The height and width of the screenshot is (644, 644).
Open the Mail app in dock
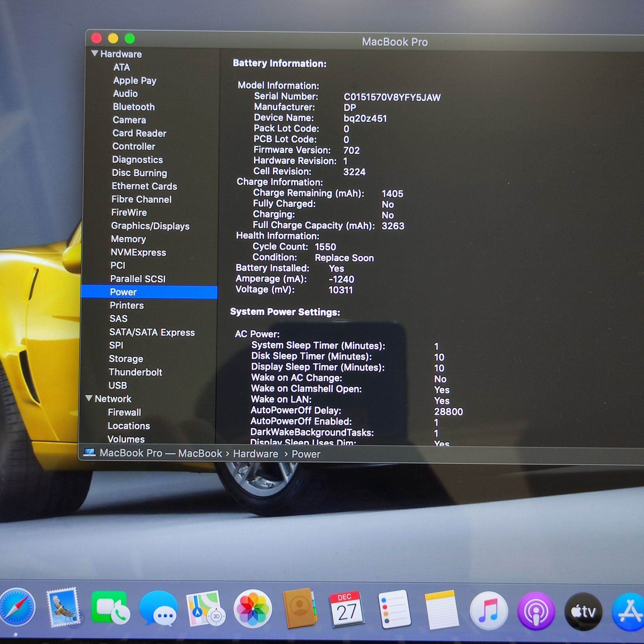click(x=64, y=608)
